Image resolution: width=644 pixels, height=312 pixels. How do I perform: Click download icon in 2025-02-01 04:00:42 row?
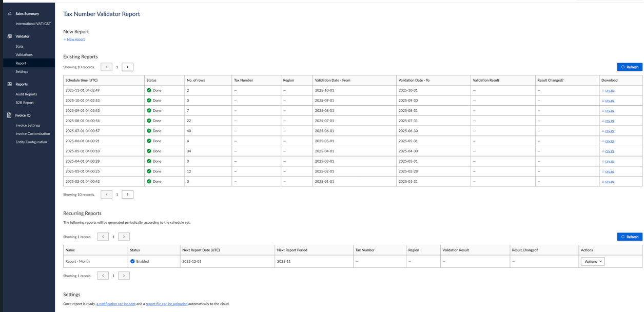[x=603, y=182]
